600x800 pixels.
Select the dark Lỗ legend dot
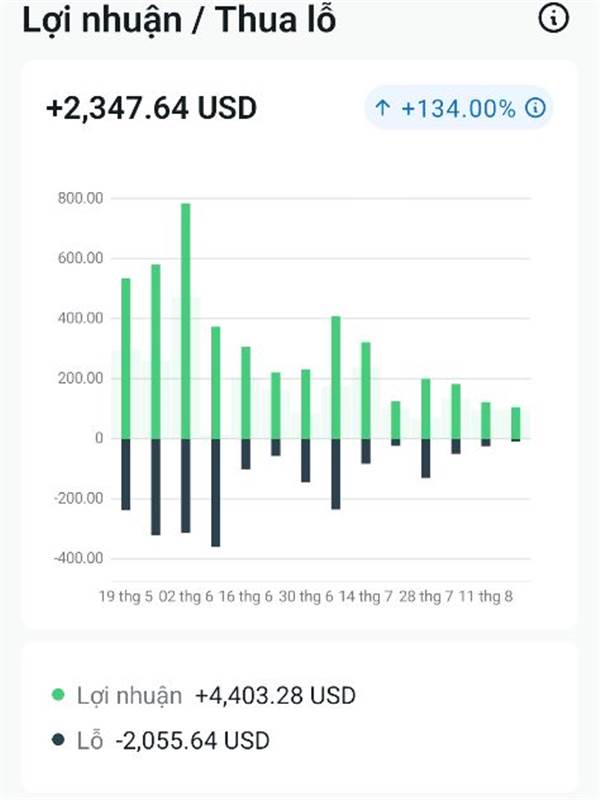pyautogui.click(x=58, y=739)
